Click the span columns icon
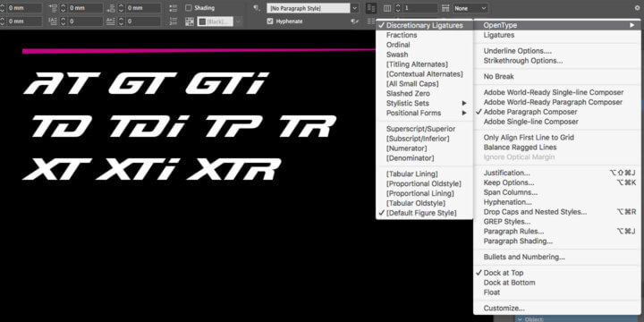 pyautogui.click(x=445, y=8)
